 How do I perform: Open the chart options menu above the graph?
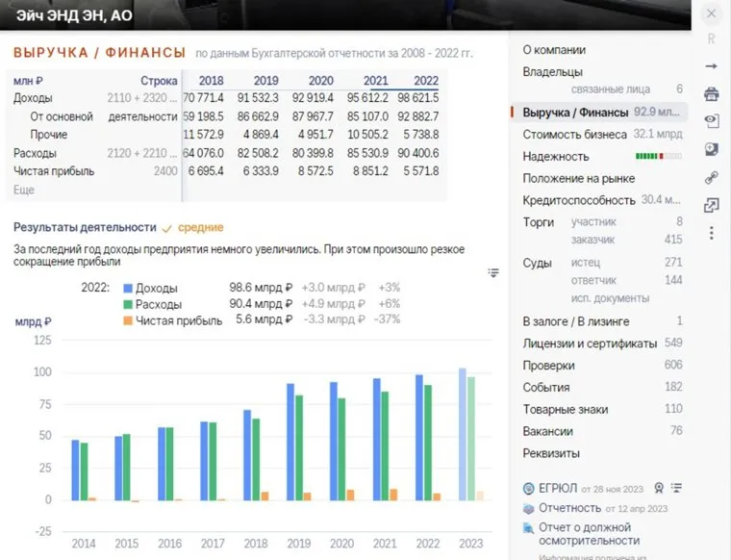[493, 273]
